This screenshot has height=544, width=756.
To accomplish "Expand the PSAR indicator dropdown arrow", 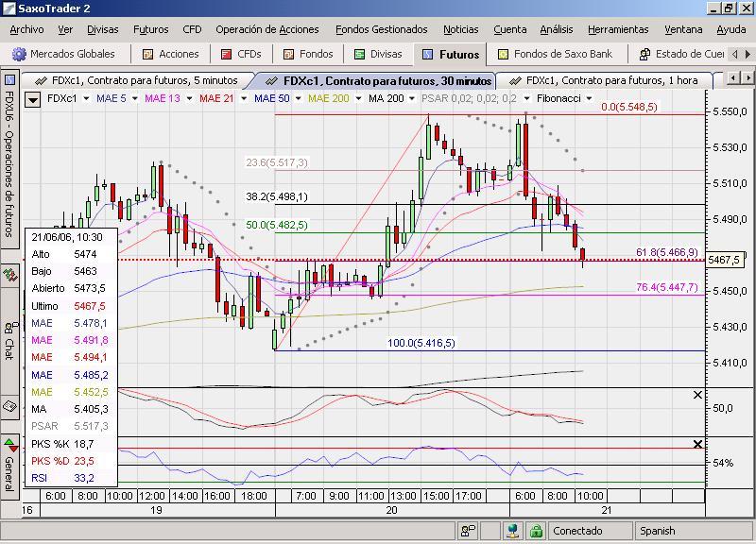I will click(527, 99).
